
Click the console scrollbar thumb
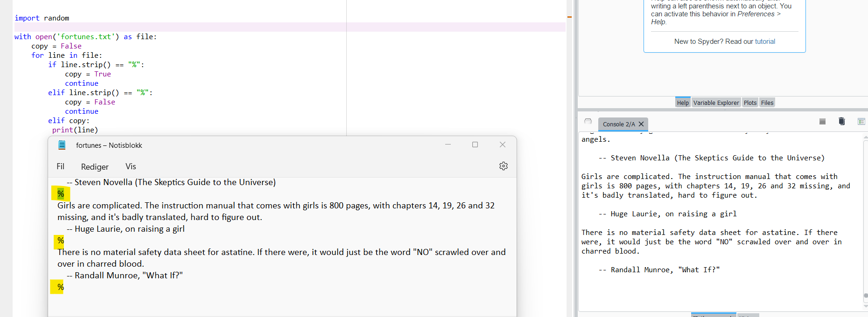coord(866,296)
